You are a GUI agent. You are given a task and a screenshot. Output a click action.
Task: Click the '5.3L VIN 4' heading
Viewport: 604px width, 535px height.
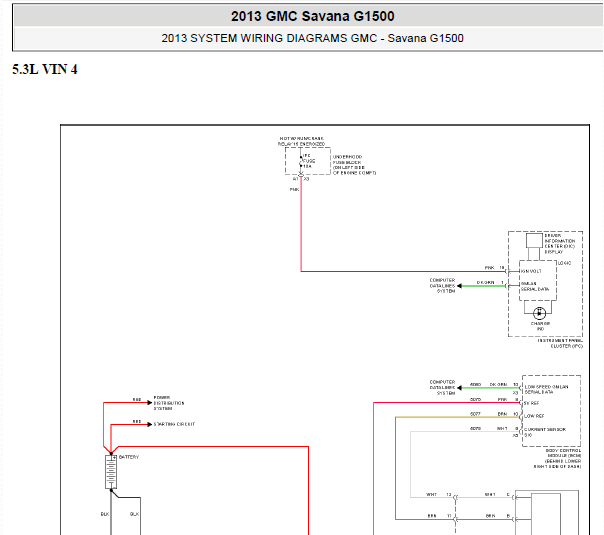45,69
